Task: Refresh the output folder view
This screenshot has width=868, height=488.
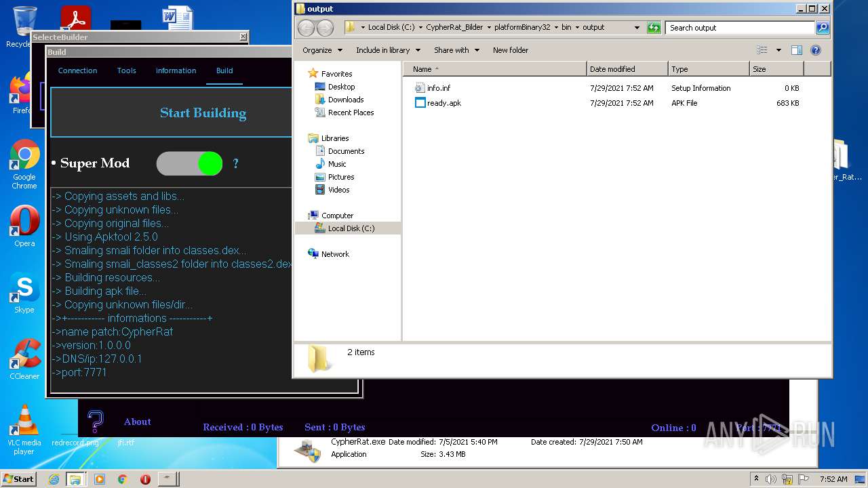Action: (654, 28)
